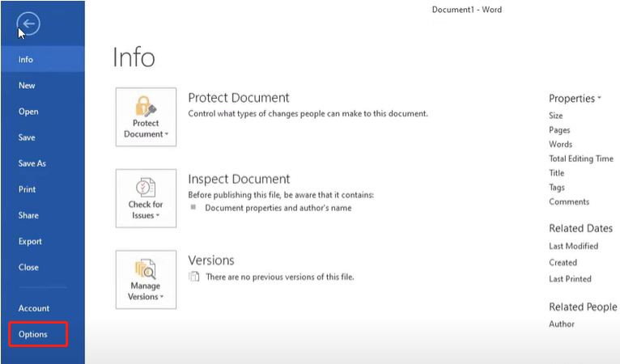620x364 pixels.
Task: Click the Protect Document heading
Action: (x=239, y=98)
